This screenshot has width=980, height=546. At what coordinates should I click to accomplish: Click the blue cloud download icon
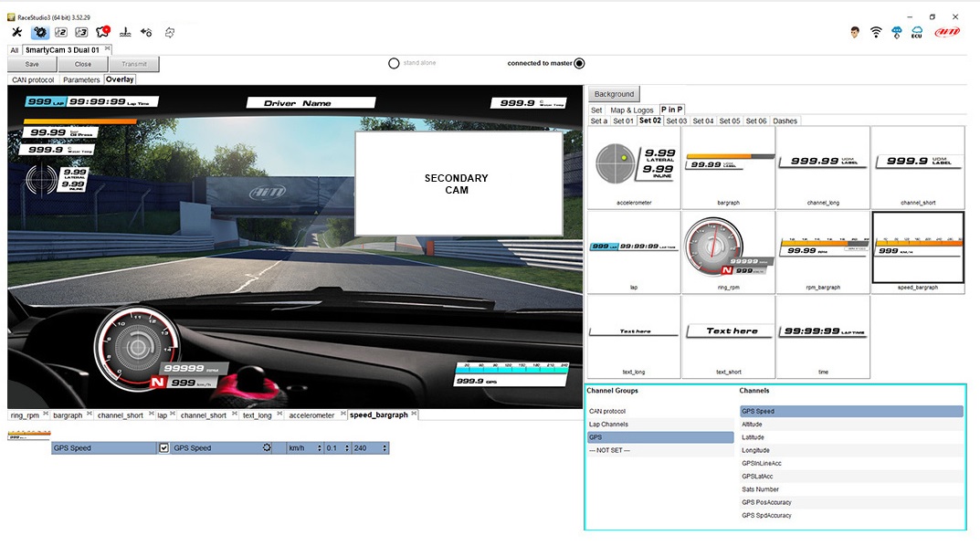coord(896,33)
